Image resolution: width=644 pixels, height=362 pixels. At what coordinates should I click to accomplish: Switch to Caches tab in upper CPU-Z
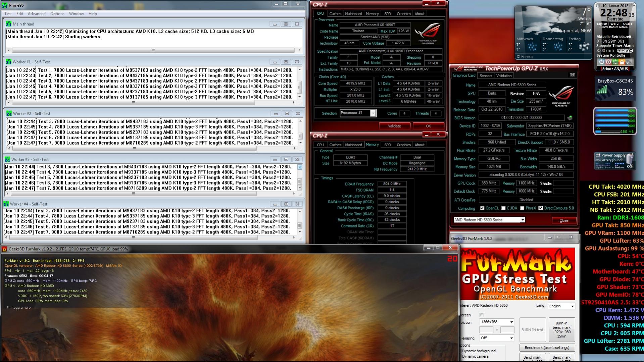click(x=335, y=14)
